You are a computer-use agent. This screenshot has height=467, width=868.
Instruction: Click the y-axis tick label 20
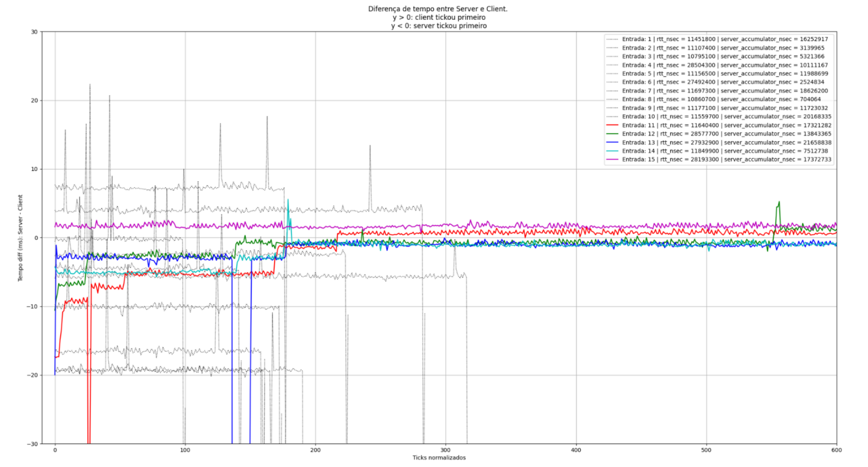click(x=34, y=101)
